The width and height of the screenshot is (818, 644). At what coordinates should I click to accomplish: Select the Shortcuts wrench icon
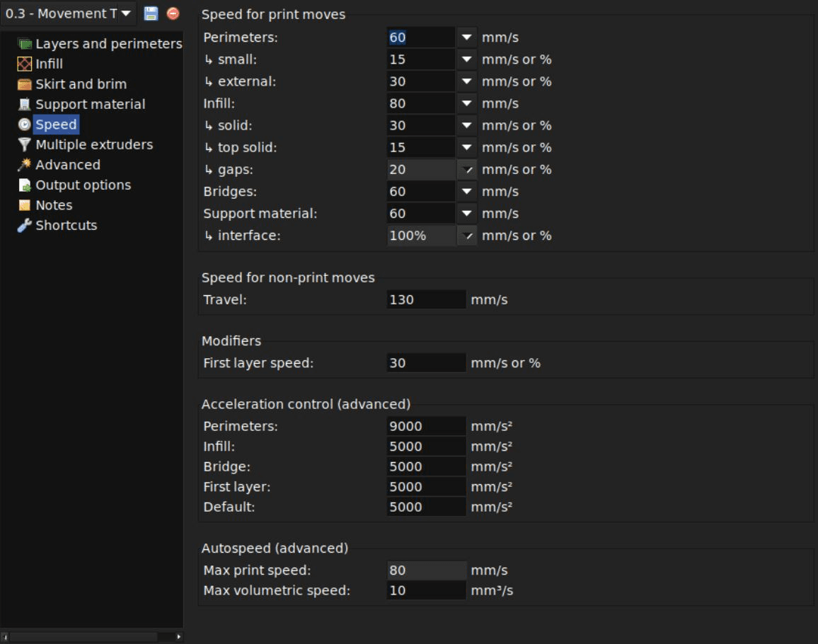tap(25, 226)
